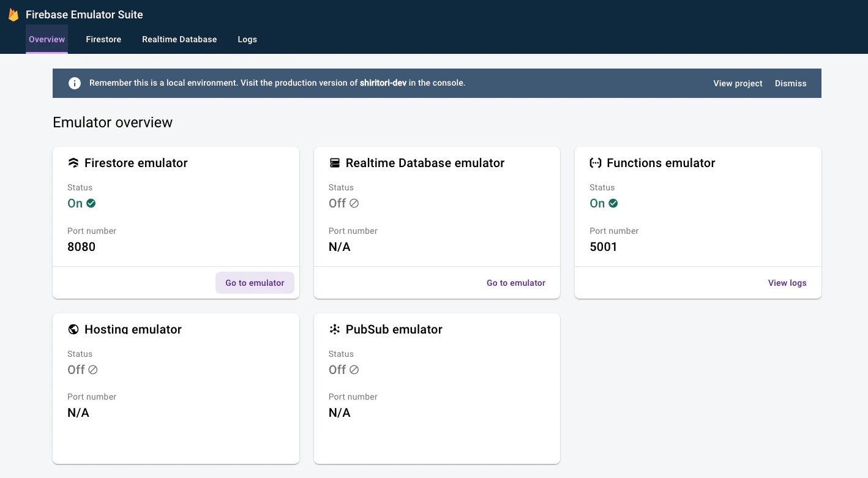Viewport: 868px width, 478px height.
Task: Click the Realtime Database emulator icon
Action: point(334,163)
